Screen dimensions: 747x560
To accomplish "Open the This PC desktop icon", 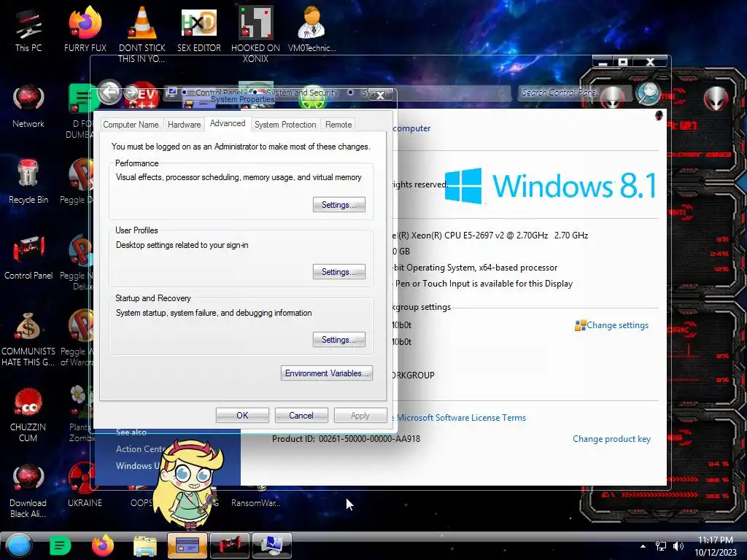I will (28, 31).
